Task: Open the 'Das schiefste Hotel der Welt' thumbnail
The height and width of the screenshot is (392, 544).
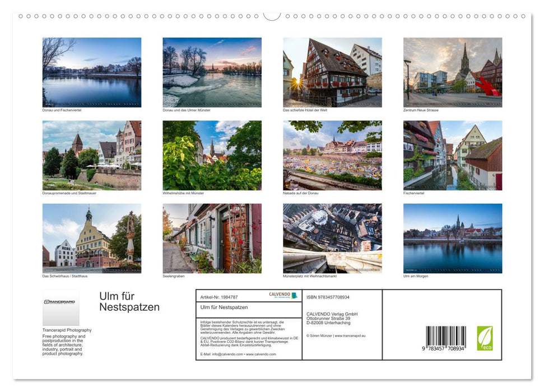Action: point(331,72)
